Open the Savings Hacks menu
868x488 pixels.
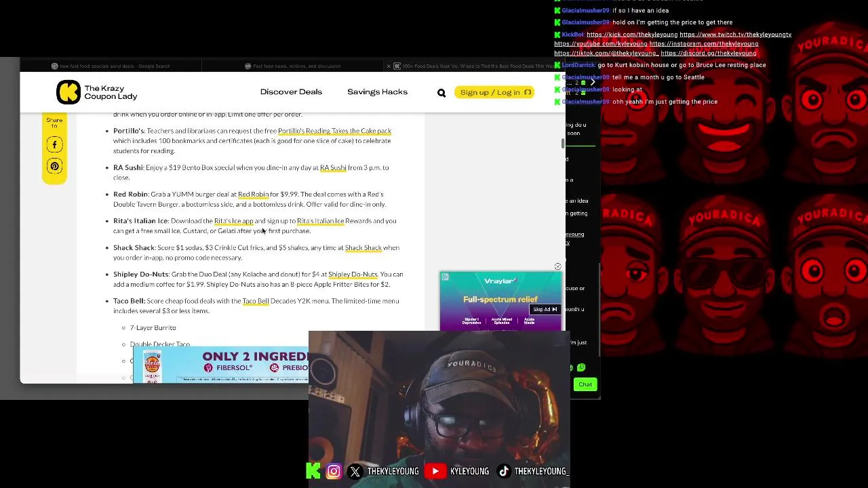pos(377,91)
